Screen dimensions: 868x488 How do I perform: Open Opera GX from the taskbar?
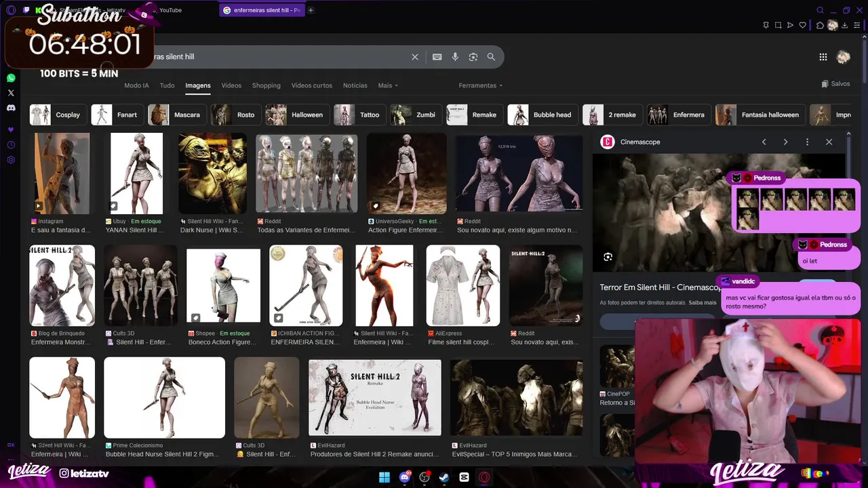[484, 477]
